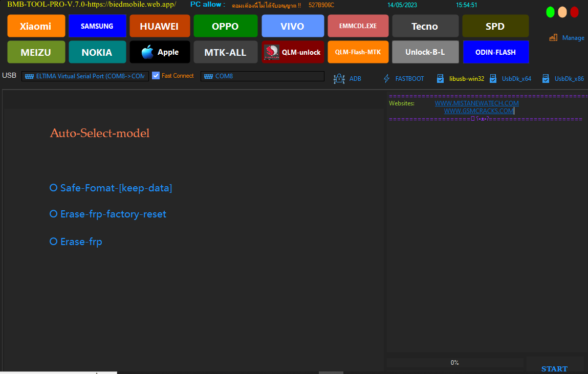Click the FASTBOOT lightning icon
The width and height of the screenshot is (588, 374).
tap(386, 79)
